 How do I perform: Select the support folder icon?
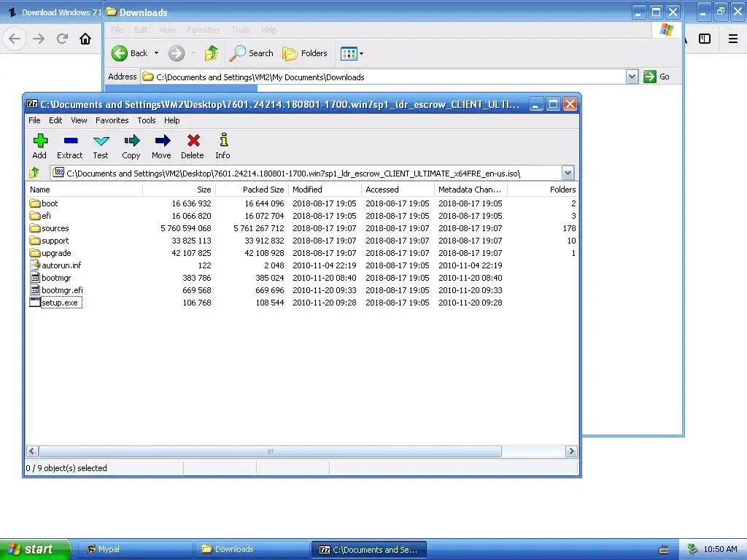point(35,241)
